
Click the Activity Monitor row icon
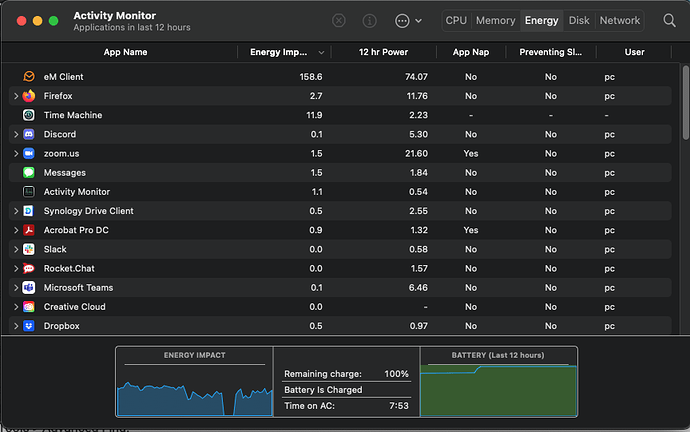29,192
